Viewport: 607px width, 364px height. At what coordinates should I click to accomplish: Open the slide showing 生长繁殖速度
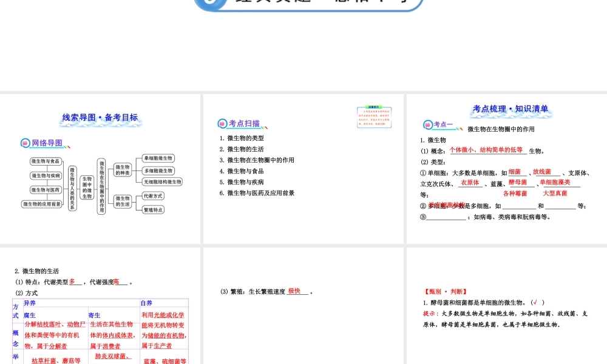point(303,306)
